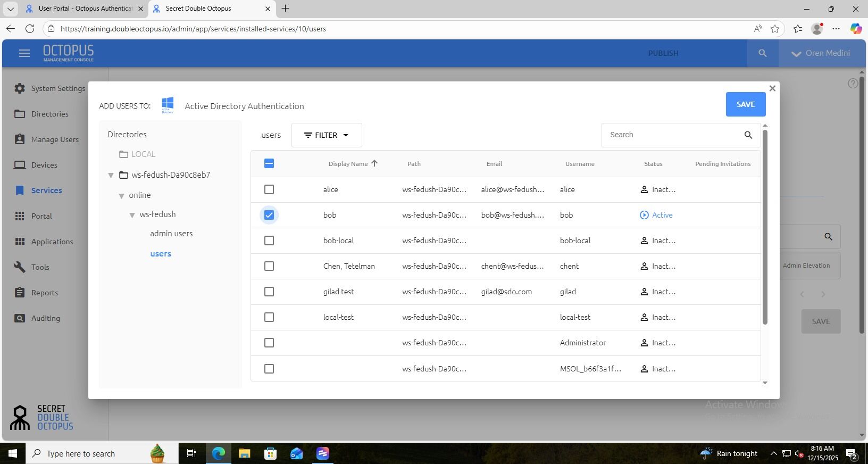Collapse the ws-fedush-Da90c8eb7 directory arrow
868x464 pixels.
[111, 175]
